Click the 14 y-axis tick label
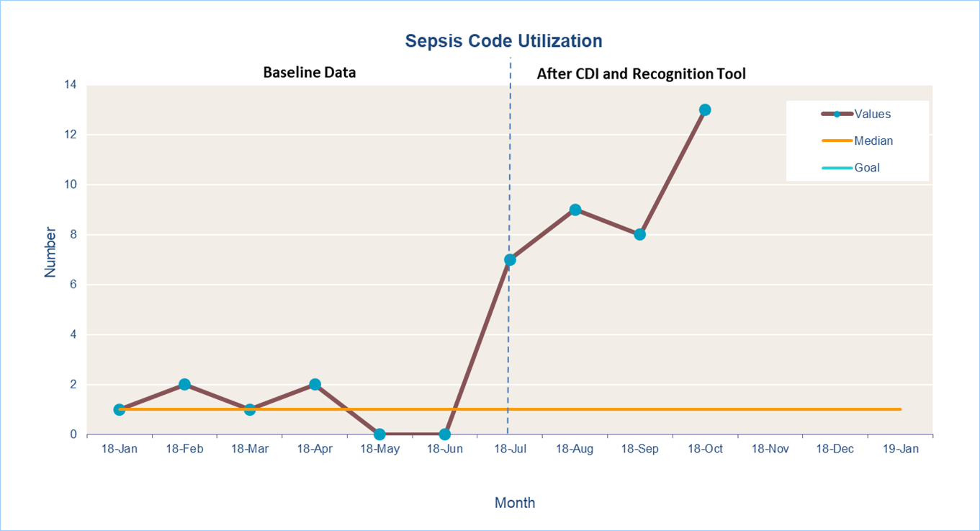The image size is (980, 531). (x=70, y=85)
